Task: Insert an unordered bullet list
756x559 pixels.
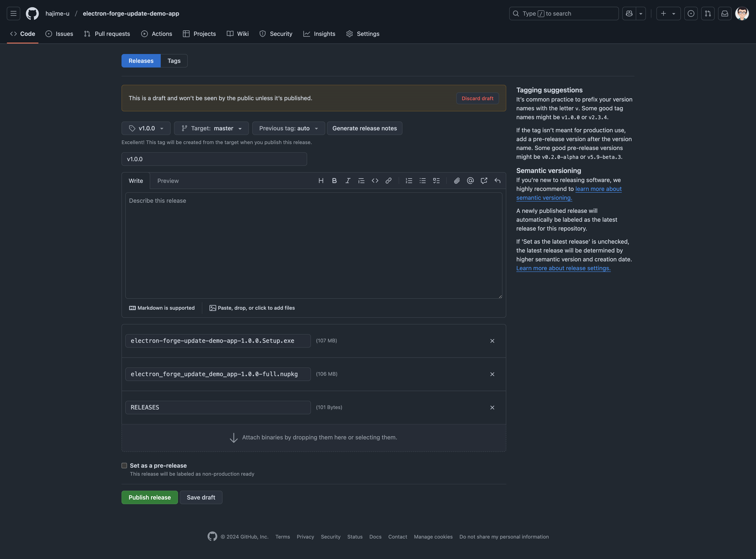Action: pyautogui.click(x=423, y=181)
